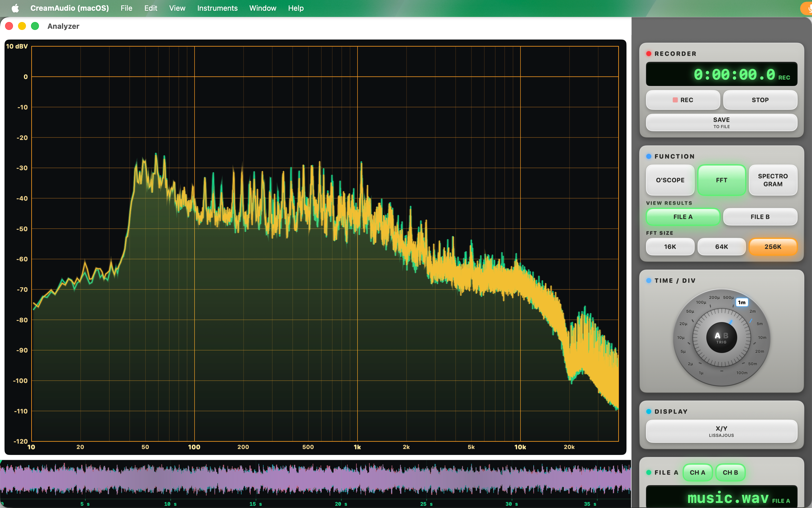
Task: Open the File menu
Action: click(126, 8)
